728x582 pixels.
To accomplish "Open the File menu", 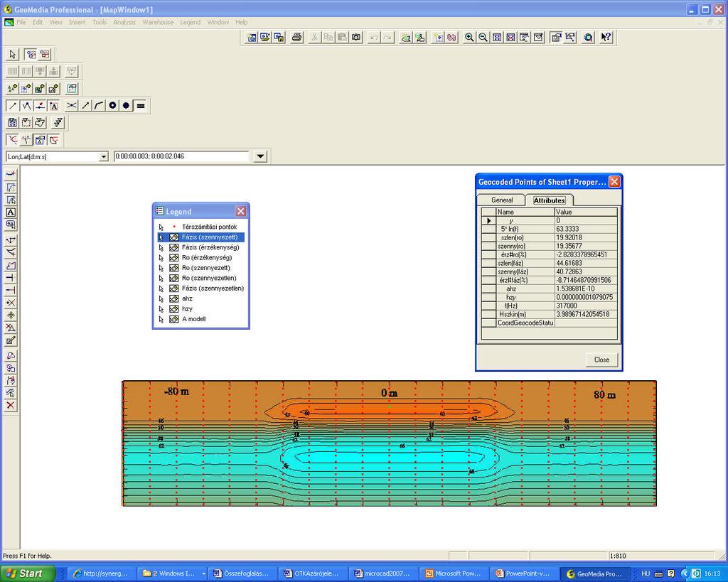I will tap(21, 22).
